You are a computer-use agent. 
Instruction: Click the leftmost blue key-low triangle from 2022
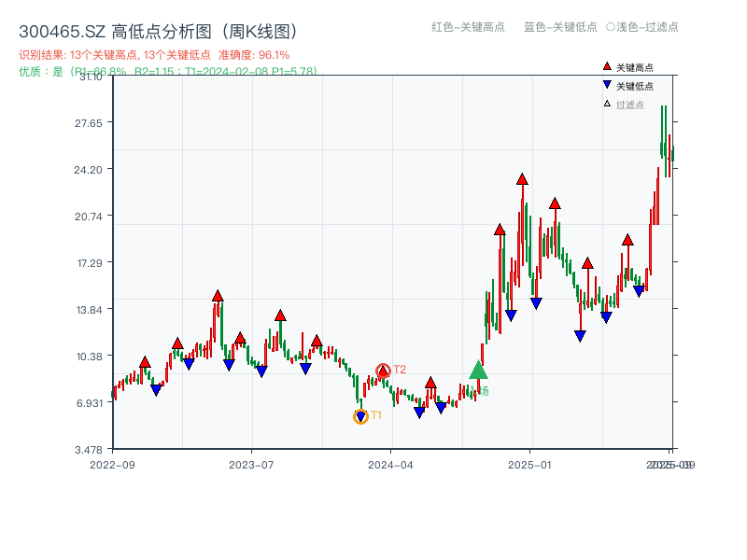tap(155, 388)
